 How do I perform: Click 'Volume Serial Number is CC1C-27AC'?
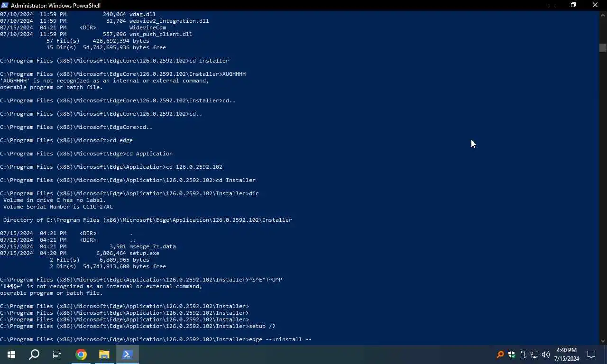(x=58, y=207)
